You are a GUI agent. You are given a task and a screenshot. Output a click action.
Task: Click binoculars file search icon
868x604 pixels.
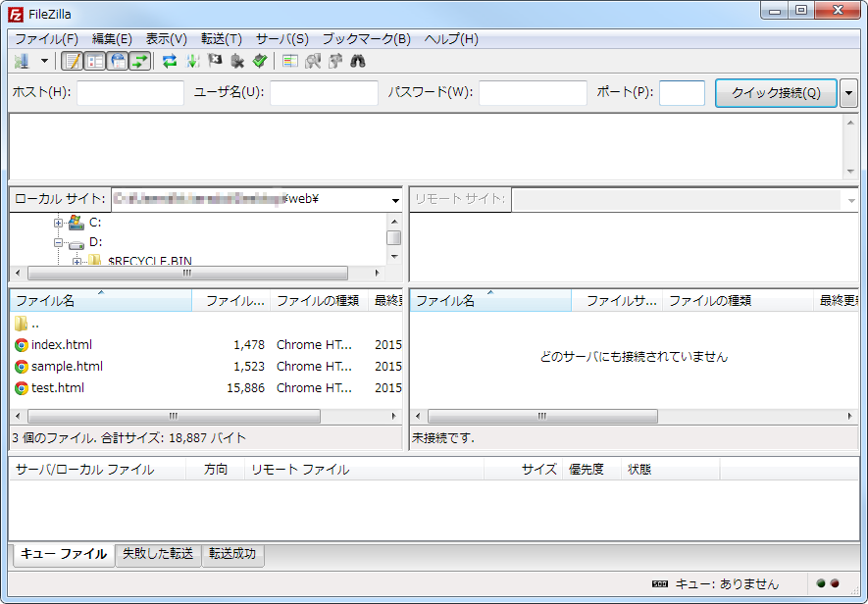(x=358, y=61)
